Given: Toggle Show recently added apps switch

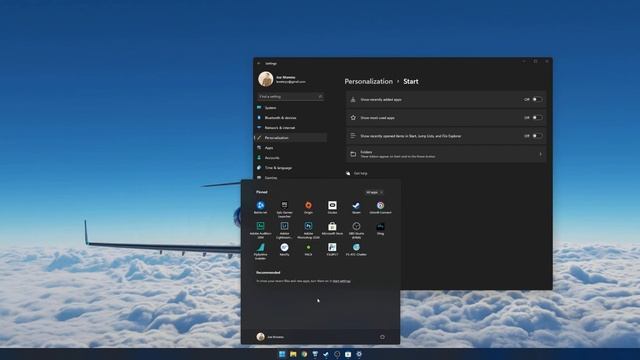Looking at the screenshot, I should 538,99.
